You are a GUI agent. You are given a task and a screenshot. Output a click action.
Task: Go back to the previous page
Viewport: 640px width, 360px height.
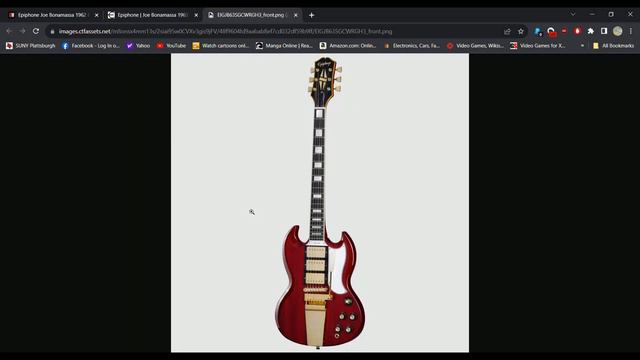click(x=9, y=31)
